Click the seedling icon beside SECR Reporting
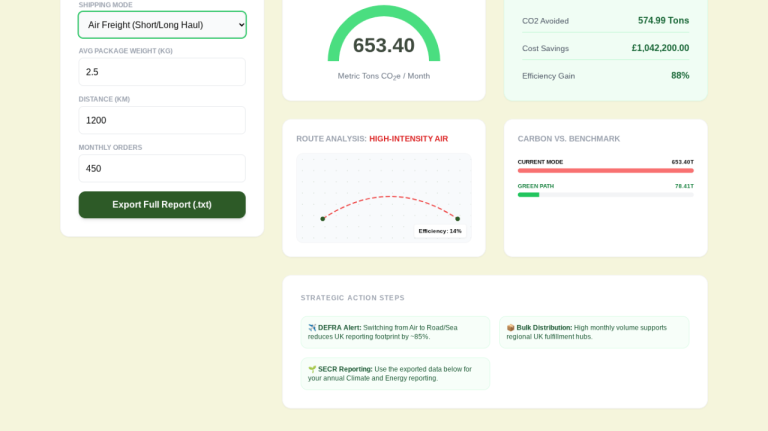This screenshot has height=431, width=768. [x=312, y=369]
